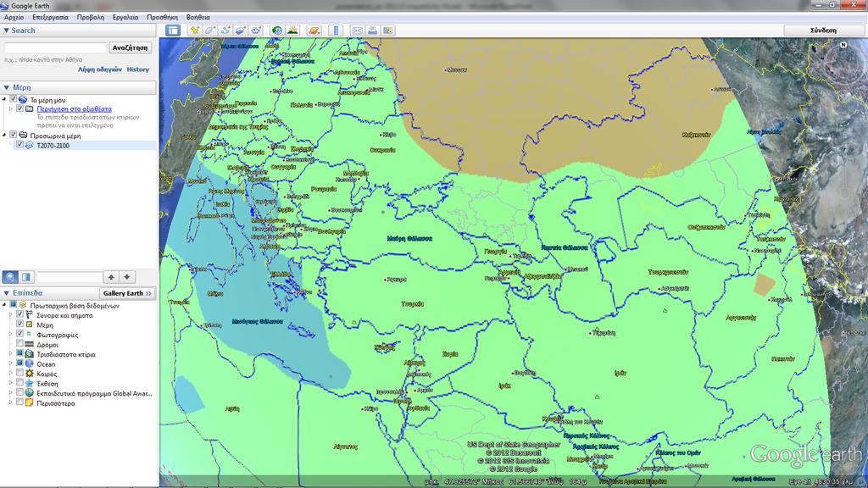Add a placemark with the yellow pin icon
This screenshot has width=868, height=488.
coord(194,30)
